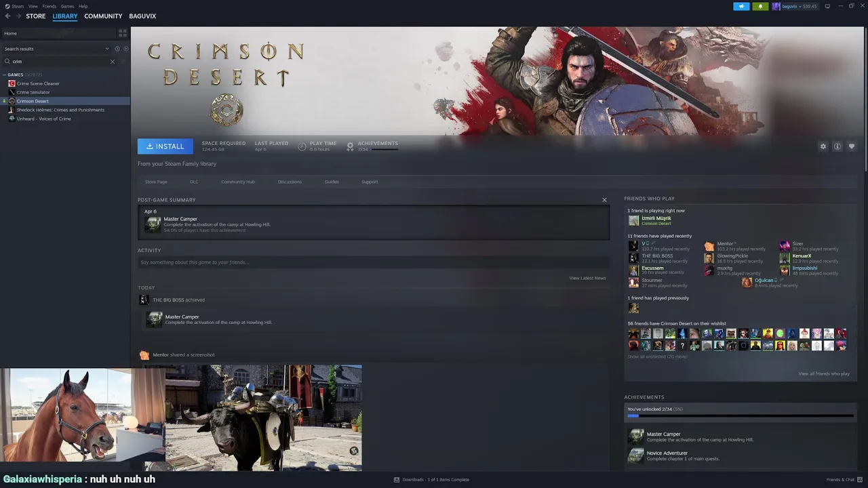Image resolution: width=868 pixels, height=488 pixels.
Task: Open GlowingPickle's avatar
Action: (x=709, y=258)
